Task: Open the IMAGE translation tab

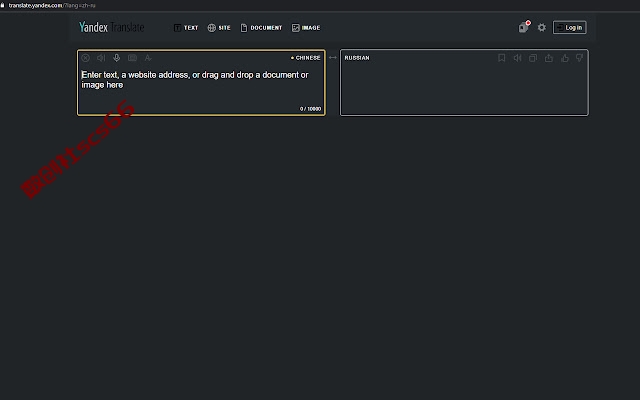Action: tap(306, 28)
